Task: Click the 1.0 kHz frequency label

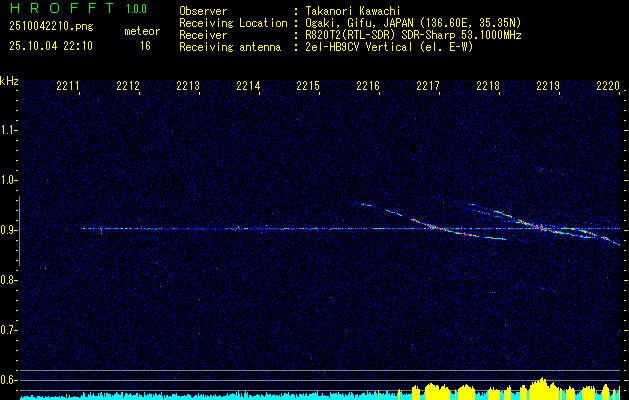Action: [8, 180]
